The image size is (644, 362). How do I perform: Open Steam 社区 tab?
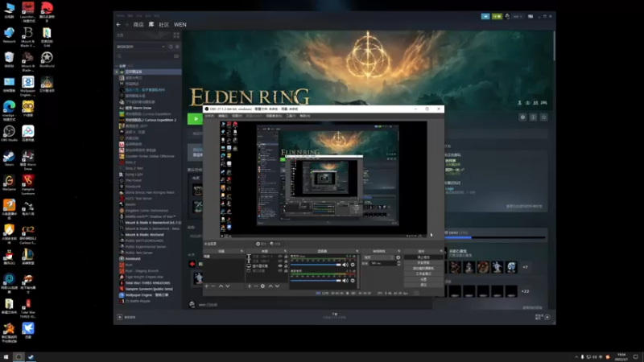164,25
